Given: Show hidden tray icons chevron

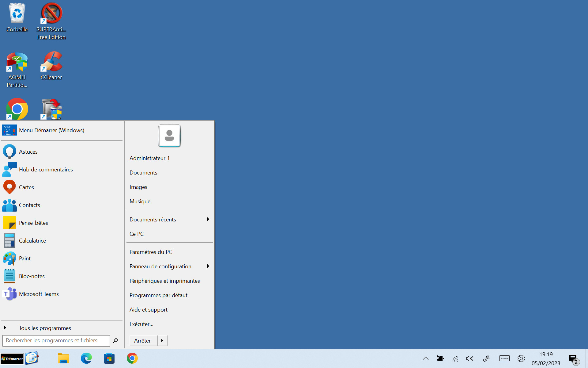Looking at the screenshot, I should 426,358.
